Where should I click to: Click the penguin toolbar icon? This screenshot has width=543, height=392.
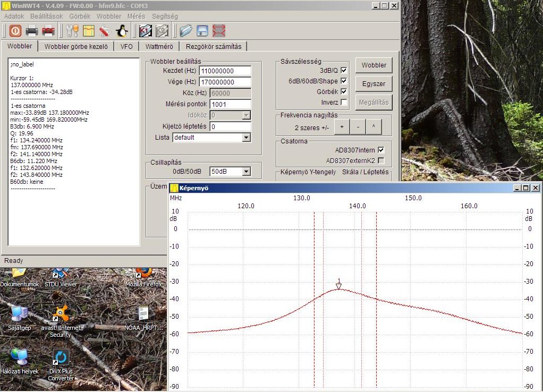click(x=122, y=31)
